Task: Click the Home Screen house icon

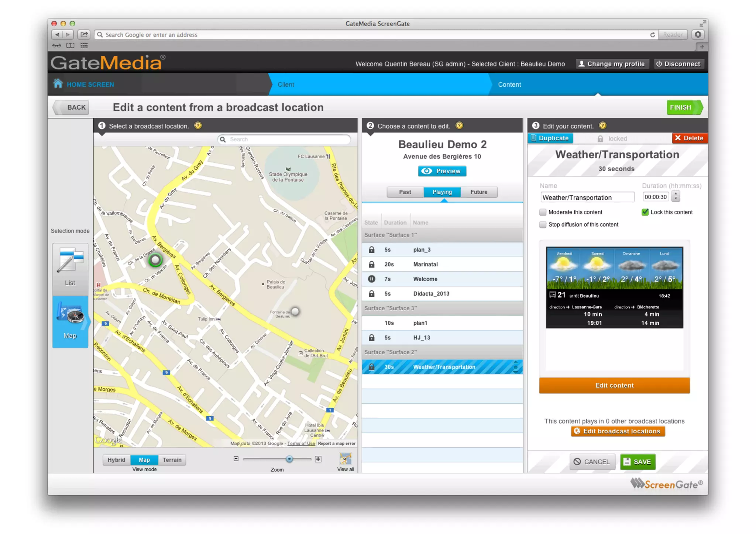Action: point(58,84)
